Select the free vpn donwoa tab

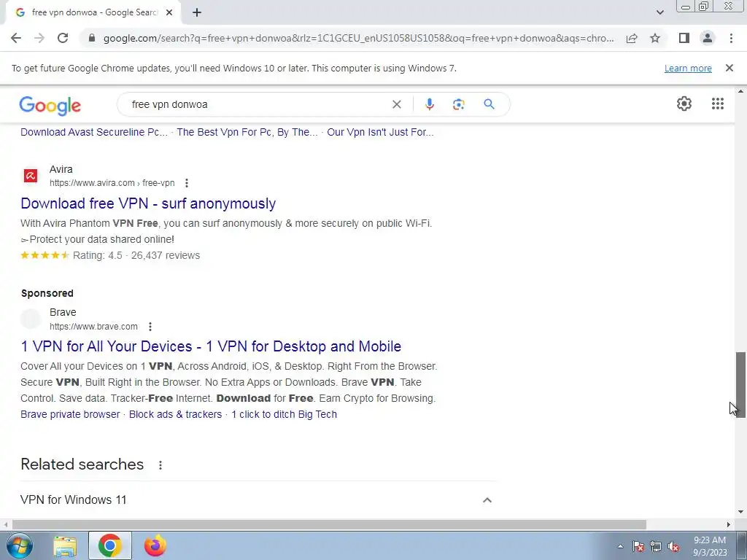tap(93, 12)
